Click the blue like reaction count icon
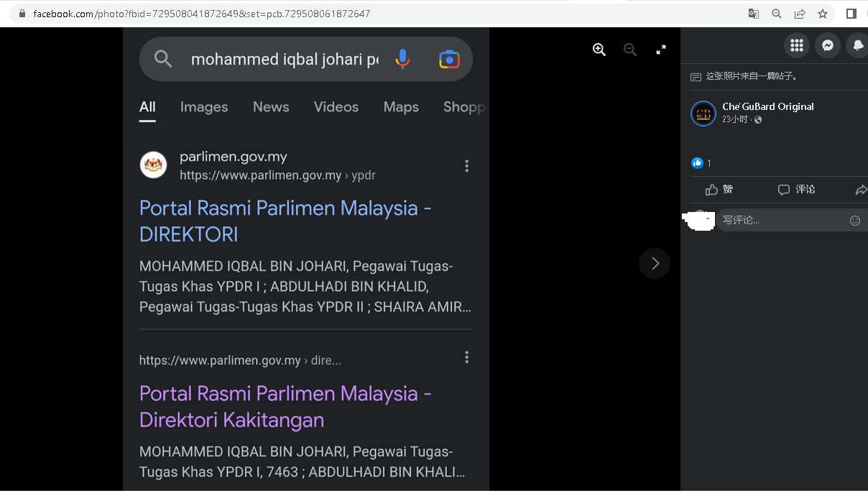The width and height of the screenshot is (868, 493). tap(697, 163)
